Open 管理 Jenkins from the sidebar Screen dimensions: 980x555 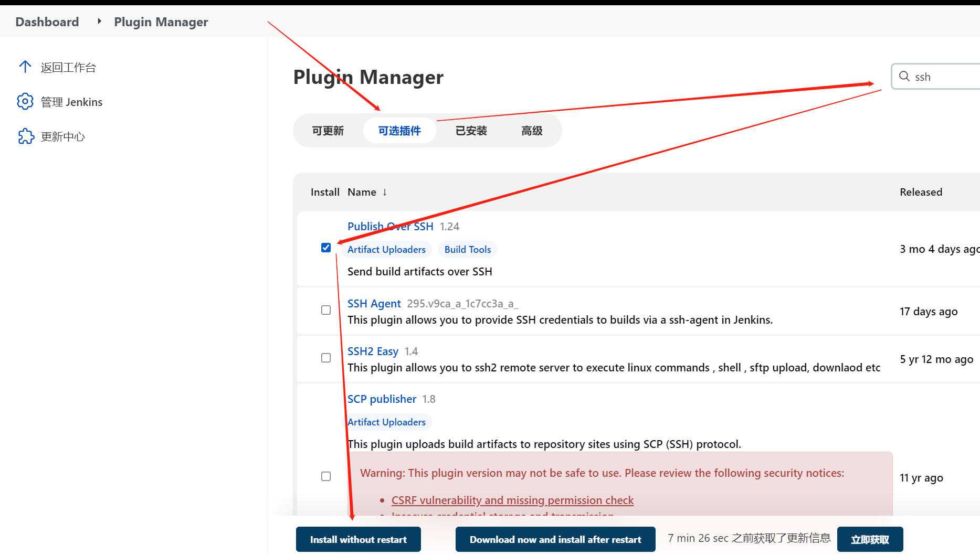pos(71,102)
